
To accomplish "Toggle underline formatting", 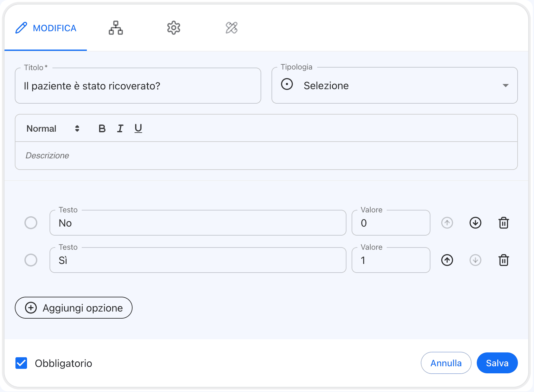I will click(x=138, y=128).
